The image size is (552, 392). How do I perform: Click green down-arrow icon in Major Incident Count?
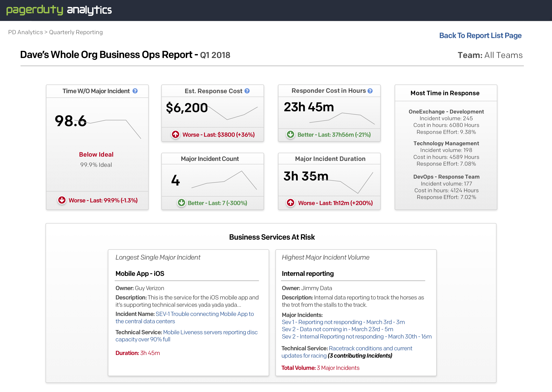click(181, 203)
